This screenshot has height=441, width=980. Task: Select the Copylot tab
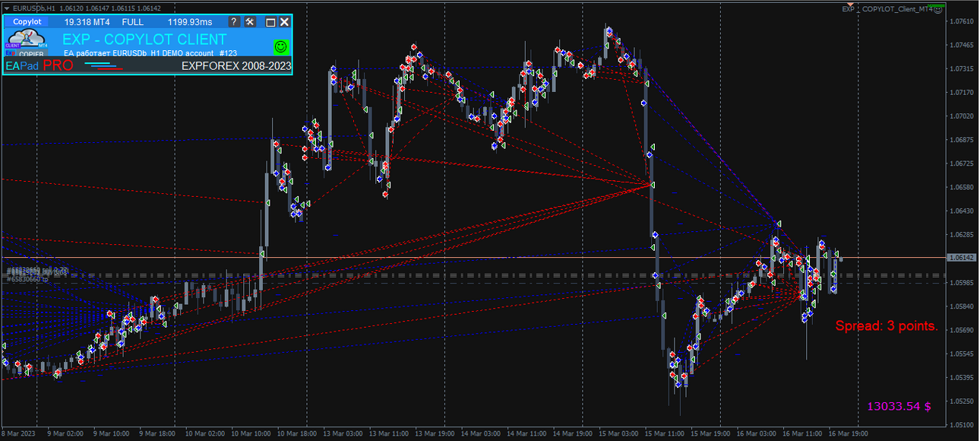click(27, 22)
